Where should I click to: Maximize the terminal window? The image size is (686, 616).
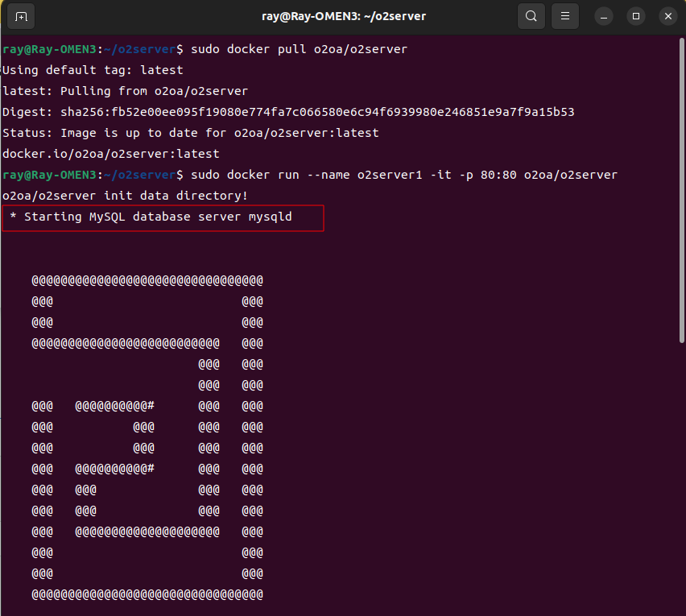coord(636,16)
